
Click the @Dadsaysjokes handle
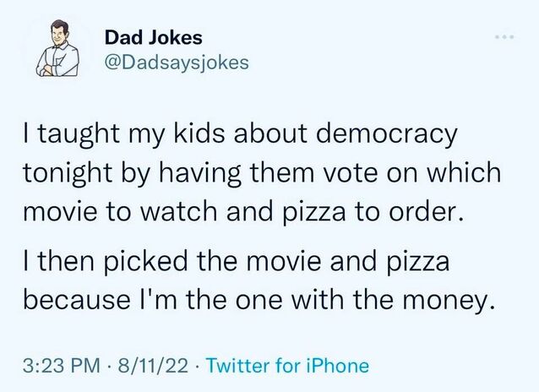click(x=177, y=63)
